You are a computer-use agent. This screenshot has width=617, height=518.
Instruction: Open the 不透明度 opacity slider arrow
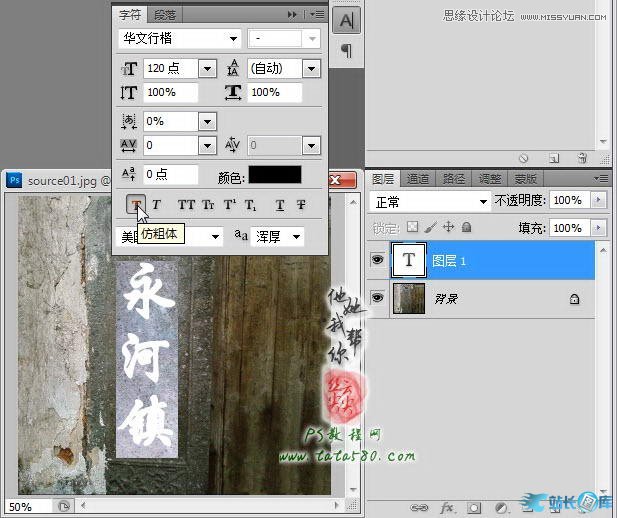tap(598, 201)
